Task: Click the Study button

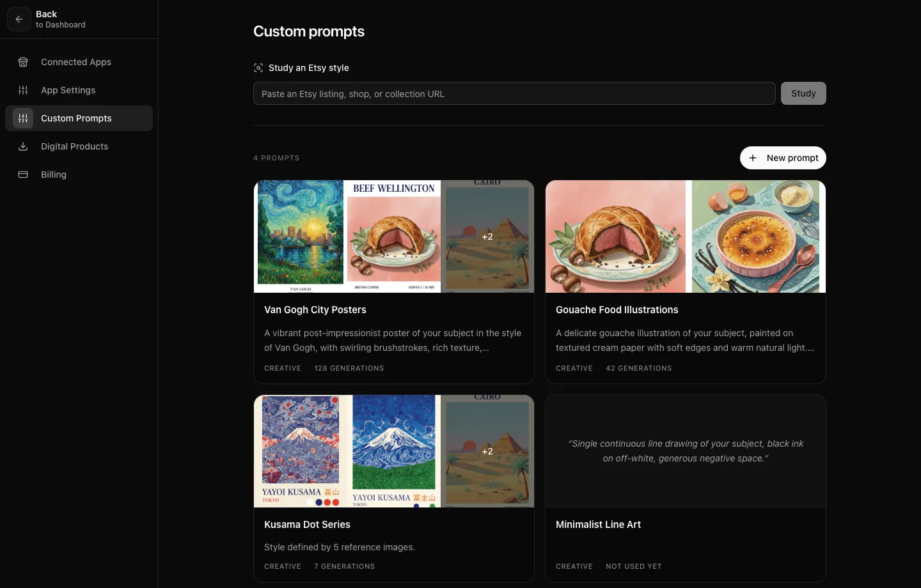Action: tap(803, 93)
